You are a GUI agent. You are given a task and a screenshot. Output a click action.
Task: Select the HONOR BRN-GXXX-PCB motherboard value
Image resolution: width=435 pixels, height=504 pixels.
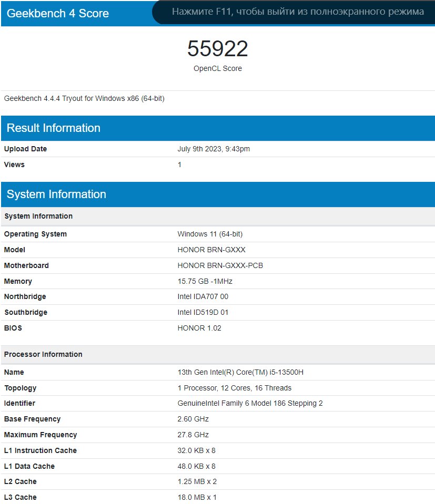click(x=220, y=265)
